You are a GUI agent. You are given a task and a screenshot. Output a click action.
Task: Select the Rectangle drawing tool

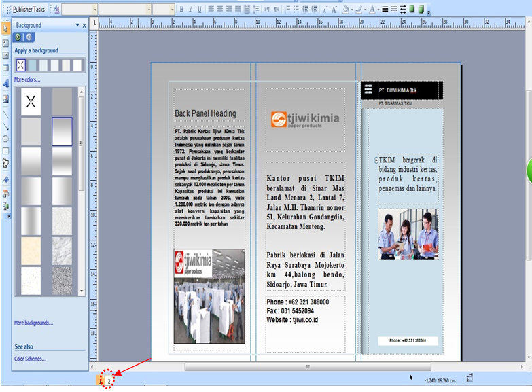coord(5,151)
